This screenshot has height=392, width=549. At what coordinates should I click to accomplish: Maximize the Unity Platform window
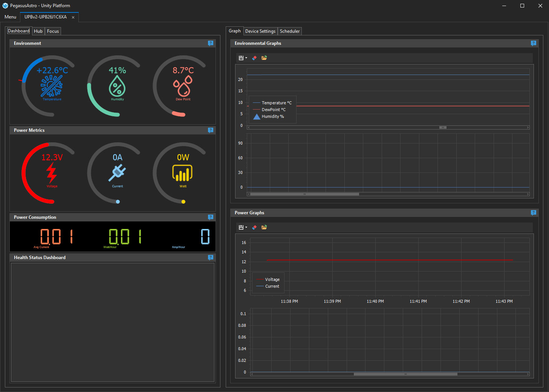(522, 6)
